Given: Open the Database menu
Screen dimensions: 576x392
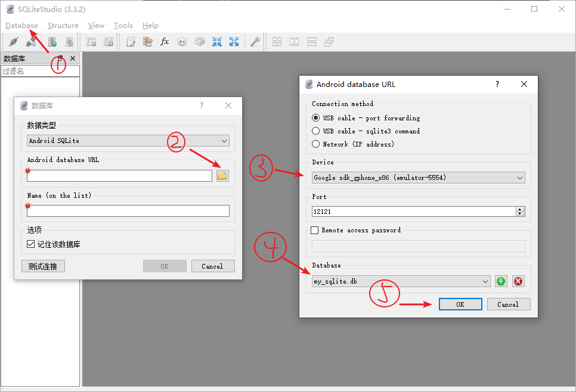Looking at the screenshot, I should coord(21,25).
